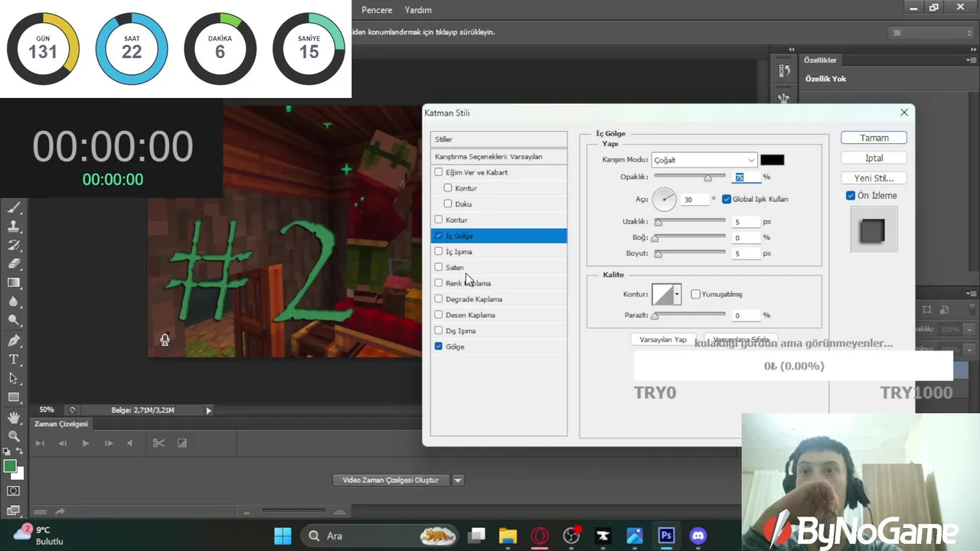Open Discord from the taskbar
The image size is (980, 551).
[698, 536]
